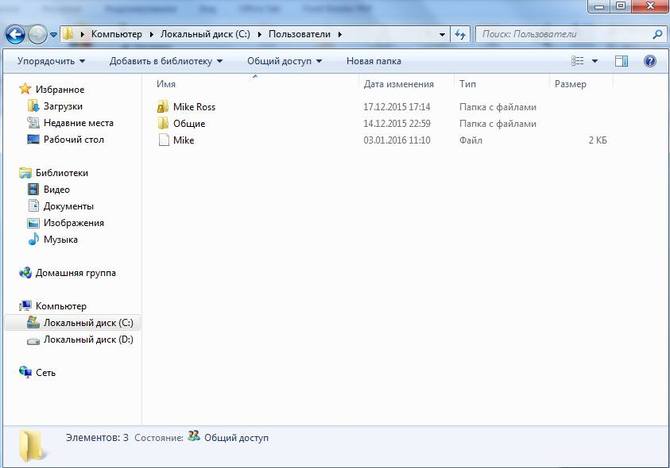The image size is (670, 468).
Task: Open the Документы library
Action: coord(68,206)
